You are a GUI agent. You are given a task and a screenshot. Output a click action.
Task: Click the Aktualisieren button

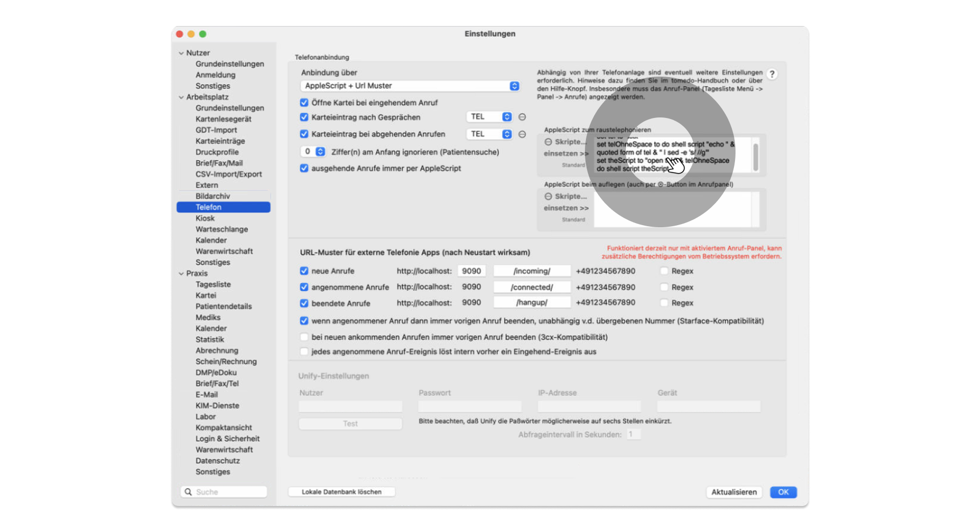734,492
